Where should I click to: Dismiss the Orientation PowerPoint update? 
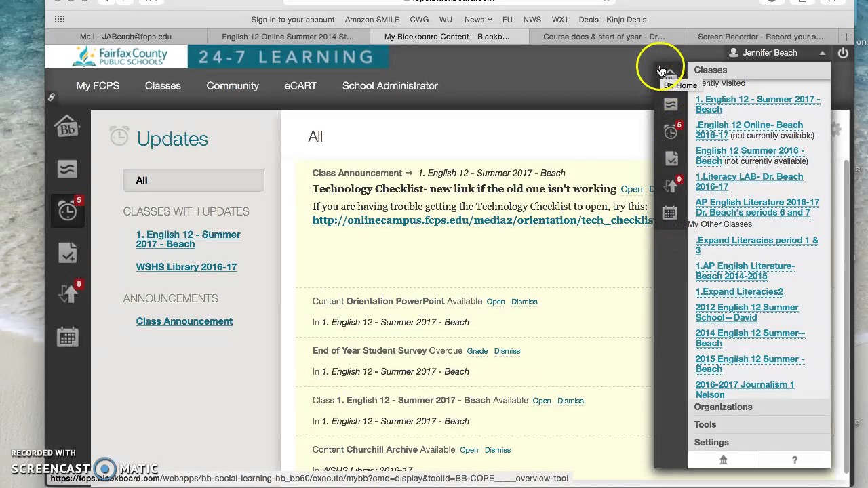(524, 302)
